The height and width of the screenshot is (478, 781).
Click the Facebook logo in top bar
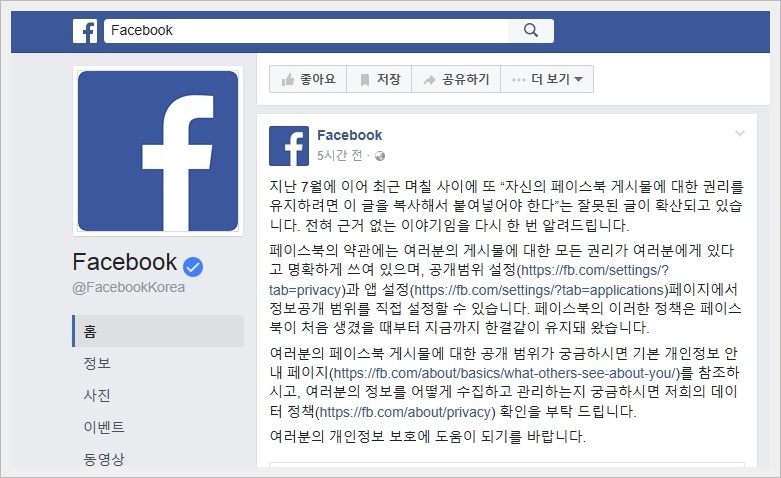coord(85,31)
